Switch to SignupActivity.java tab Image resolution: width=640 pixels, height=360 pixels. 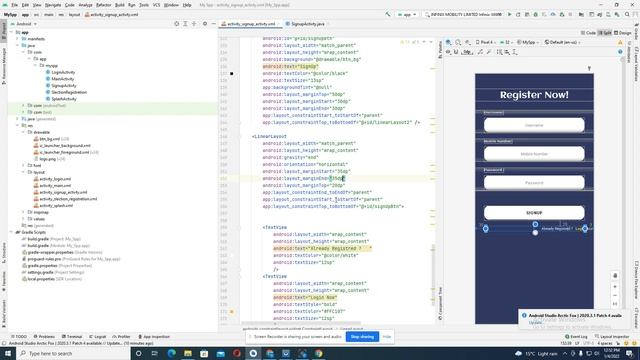307,24
